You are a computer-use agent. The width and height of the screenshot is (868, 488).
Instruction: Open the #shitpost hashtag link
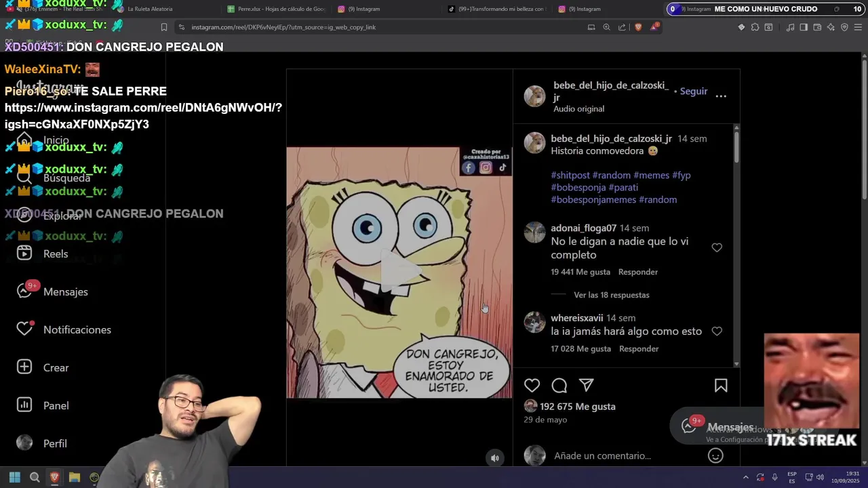(570, 175)
